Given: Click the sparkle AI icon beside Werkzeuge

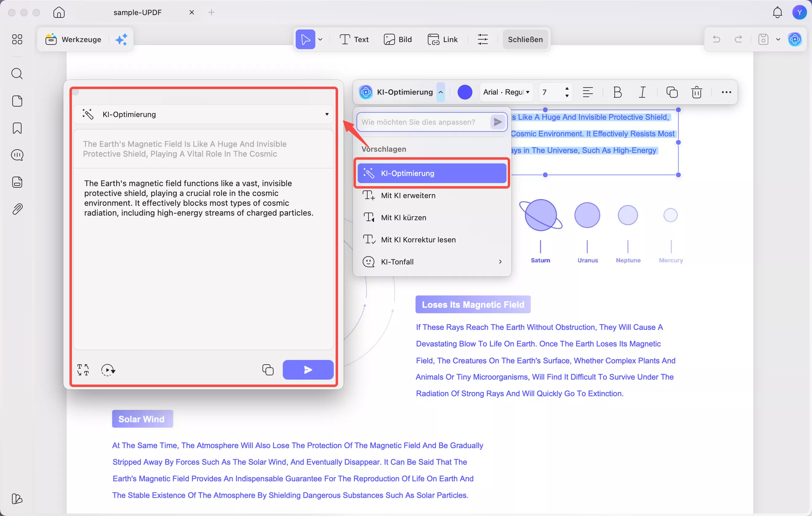Looking at the screenshot, I should coord(121,39).
